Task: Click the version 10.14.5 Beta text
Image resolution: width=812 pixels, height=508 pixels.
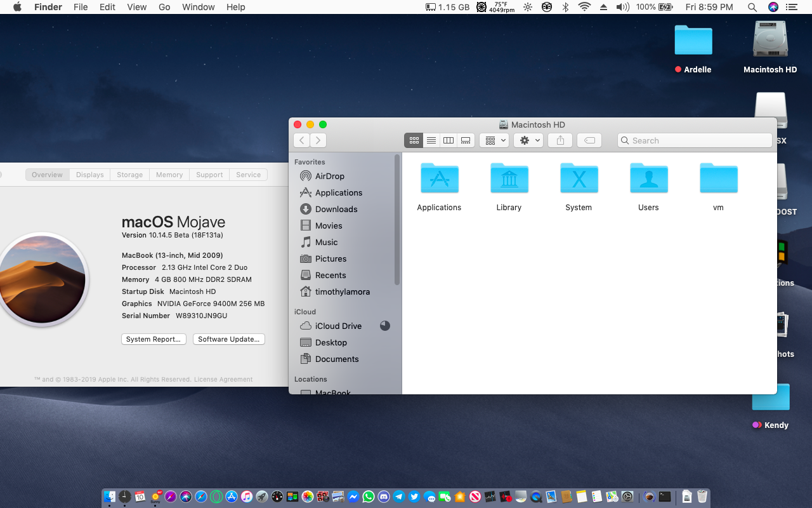Action: point(173,235)
